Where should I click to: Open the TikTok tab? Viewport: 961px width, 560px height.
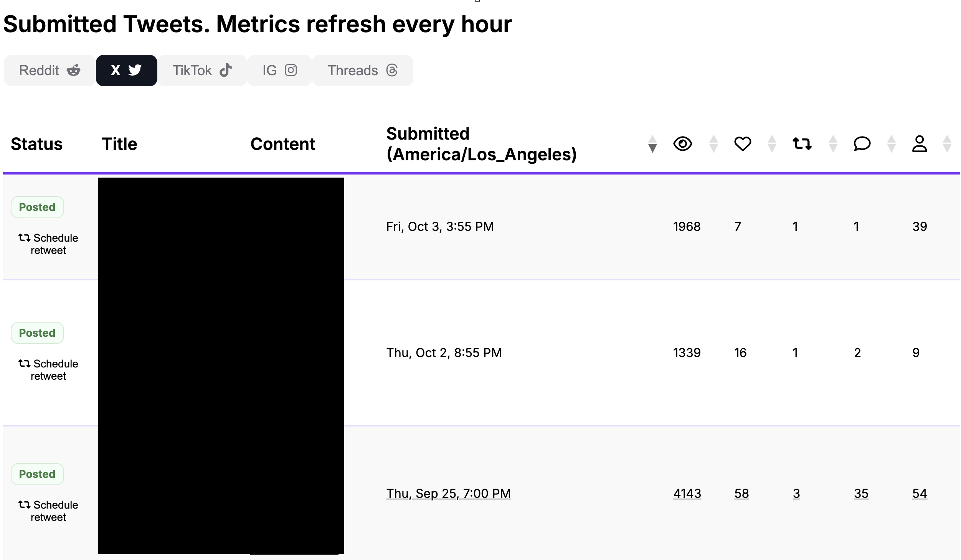coord(202,71)
